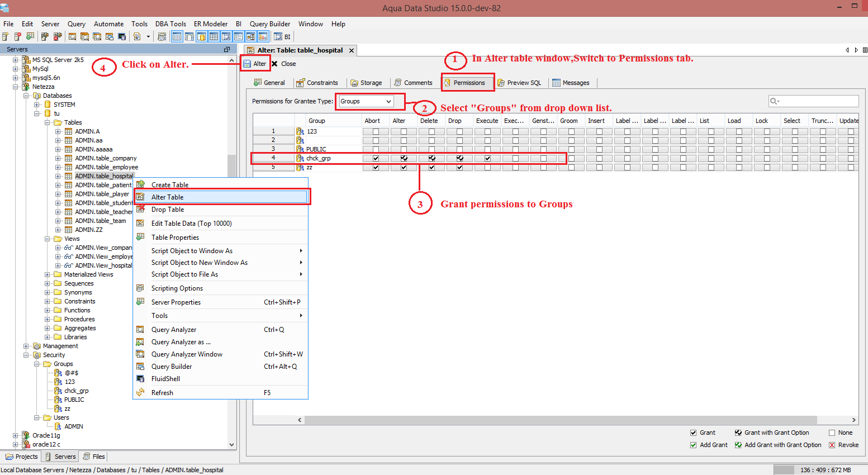Check Delete permission for PUBLIC group
Image resolution: width=868 pixels, height=475 pixels.
(x=431, y=150)
